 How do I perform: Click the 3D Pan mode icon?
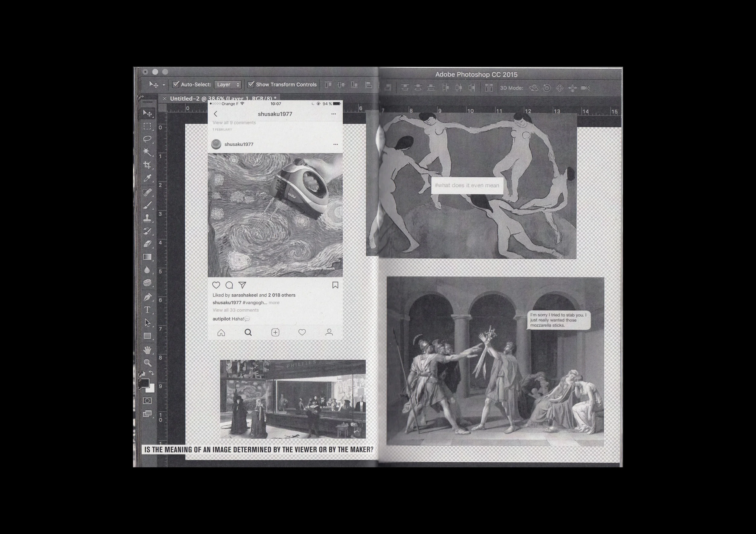pos(560,88)
